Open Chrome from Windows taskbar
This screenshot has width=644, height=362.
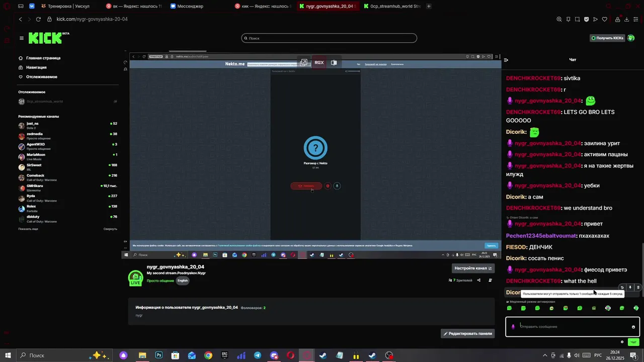[x=208, y=355]
